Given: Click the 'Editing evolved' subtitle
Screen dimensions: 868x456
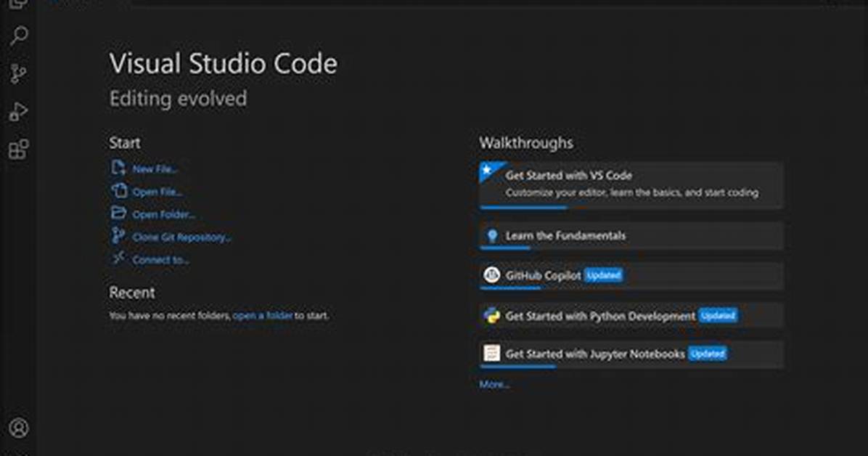Looking at the screenshot, I should click(179, 99).
